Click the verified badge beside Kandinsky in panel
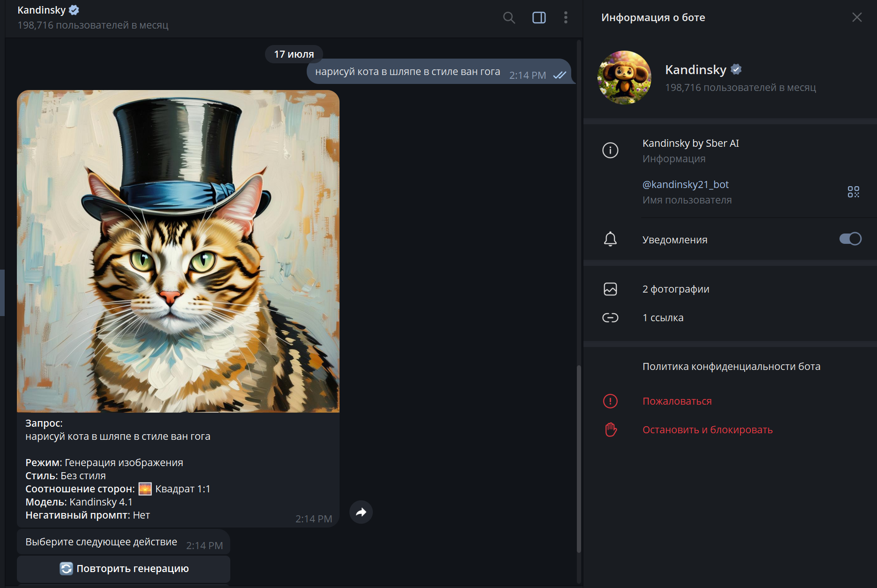The image size is (877, 588). coord(736,69)
